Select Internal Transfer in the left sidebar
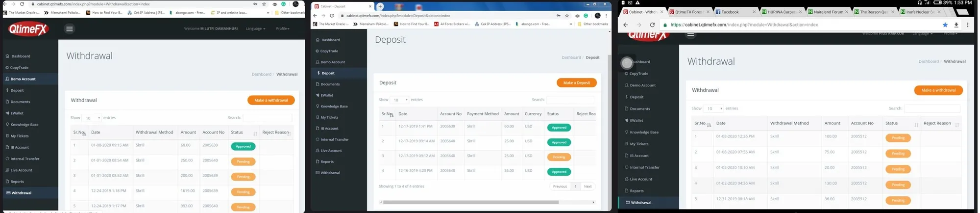Screen dimensions: 980x213 pyautogui.click(x=25, y=159)
